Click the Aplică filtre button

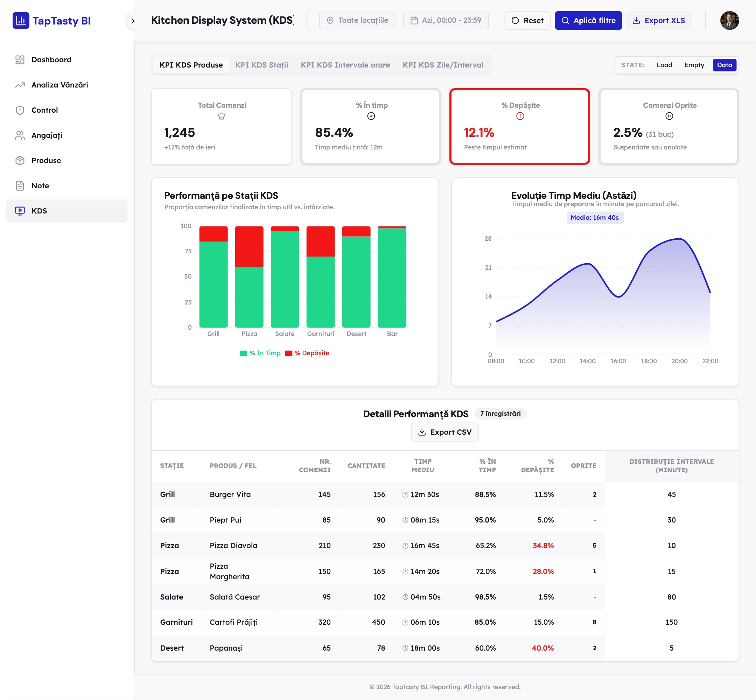click(588, 20)
